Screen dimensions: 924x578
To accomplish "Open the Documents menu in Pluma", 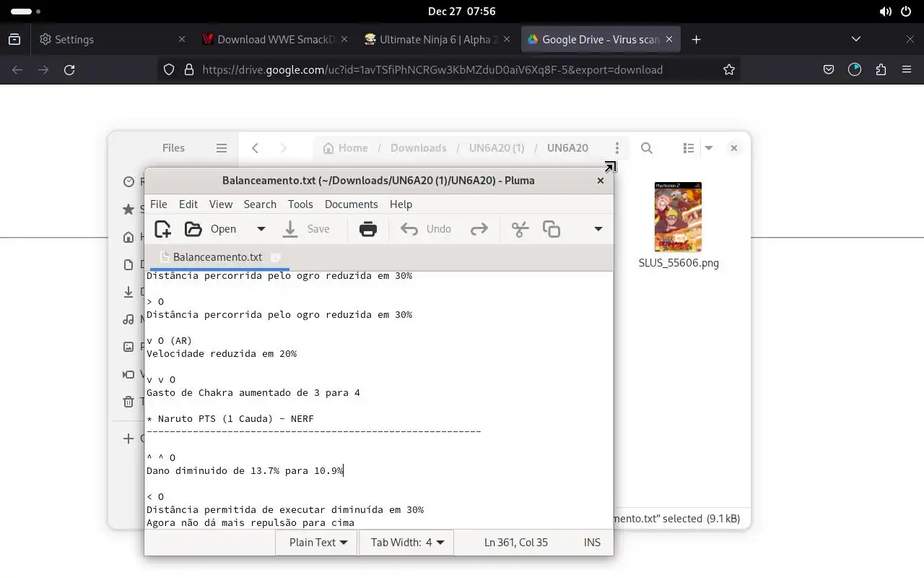I will pyautogui.click(x=351, y=204).
